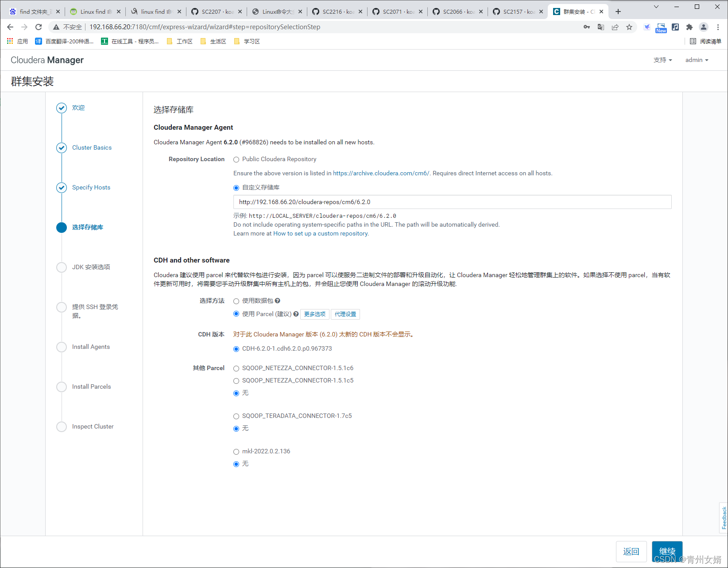Viewport: 728px width, 568px height.
Task: Click the 更多选项 button
Action: pos(315,314)
